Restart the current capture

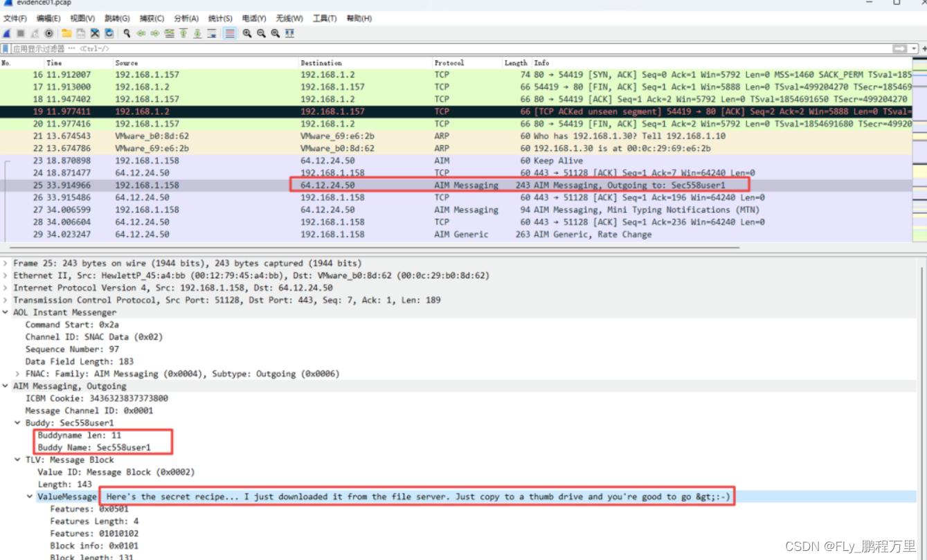(x=35, y=33)
